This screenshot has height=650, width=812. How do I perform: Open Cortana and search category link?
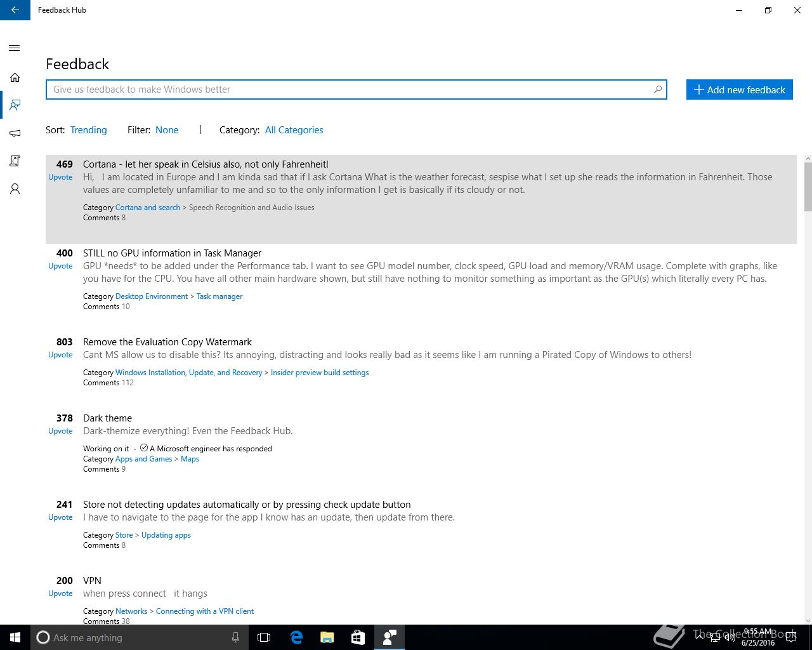point(148,208)
